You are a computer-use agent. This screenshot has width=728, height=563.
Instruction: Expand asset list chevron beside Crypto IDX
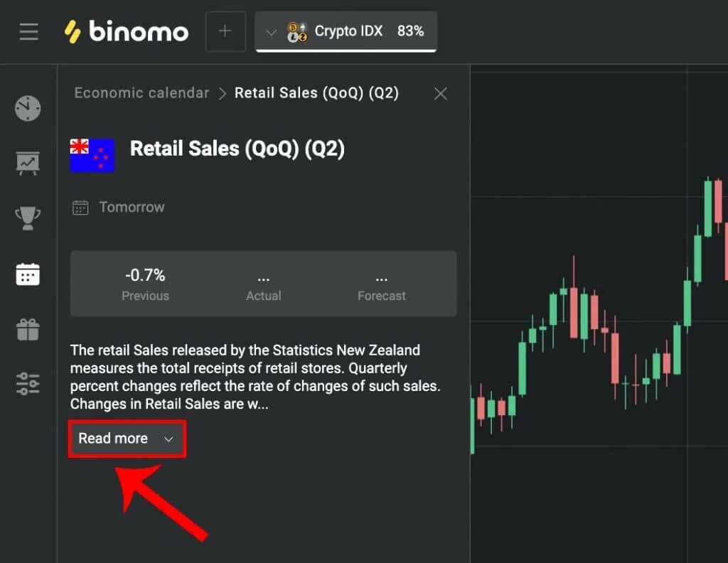click(x=270, y=32)
